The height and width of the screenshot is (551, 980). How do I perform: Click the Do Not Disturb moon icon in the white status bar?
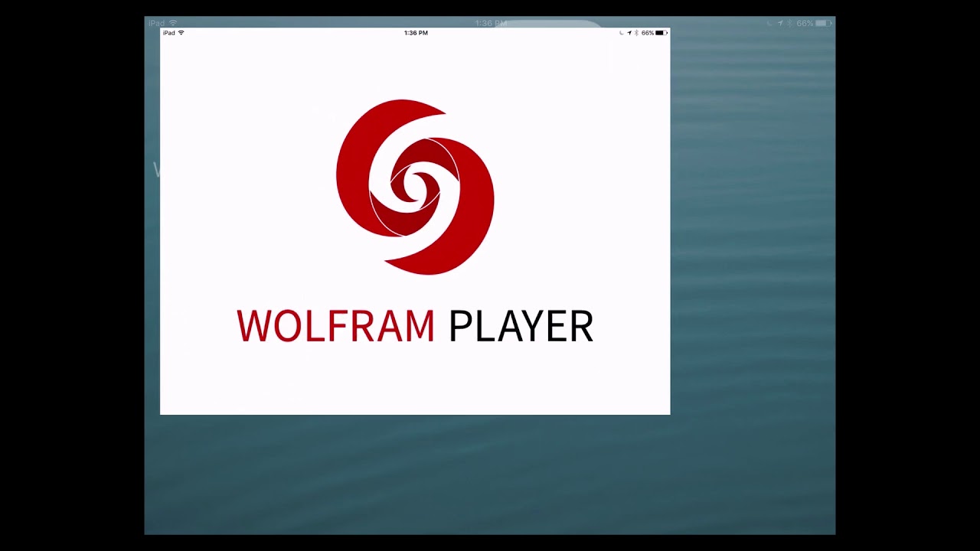pos(622,33)
